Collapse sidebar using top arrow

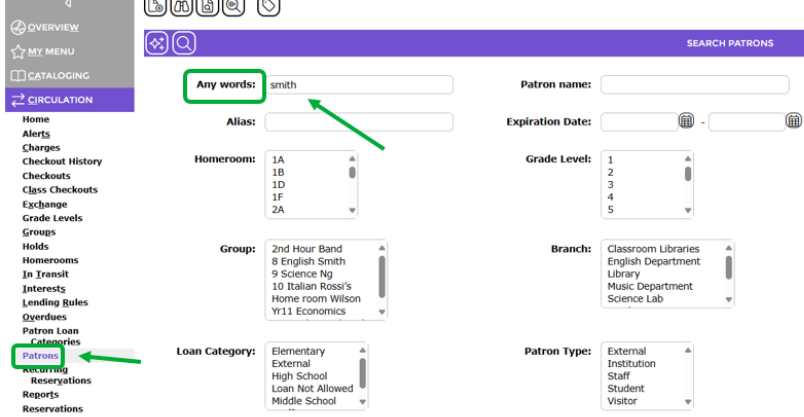[x=68, y=4]
